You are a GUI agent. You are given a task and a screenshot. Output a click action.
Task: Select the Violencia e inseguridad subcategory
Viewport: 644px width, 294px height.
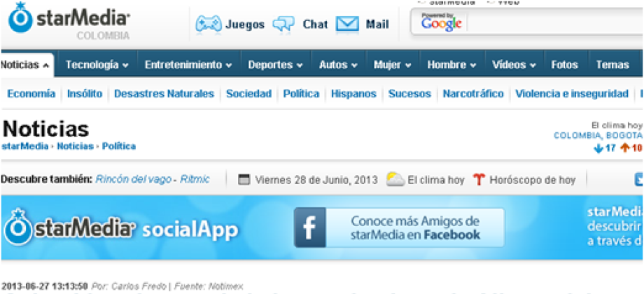point(572,94)
